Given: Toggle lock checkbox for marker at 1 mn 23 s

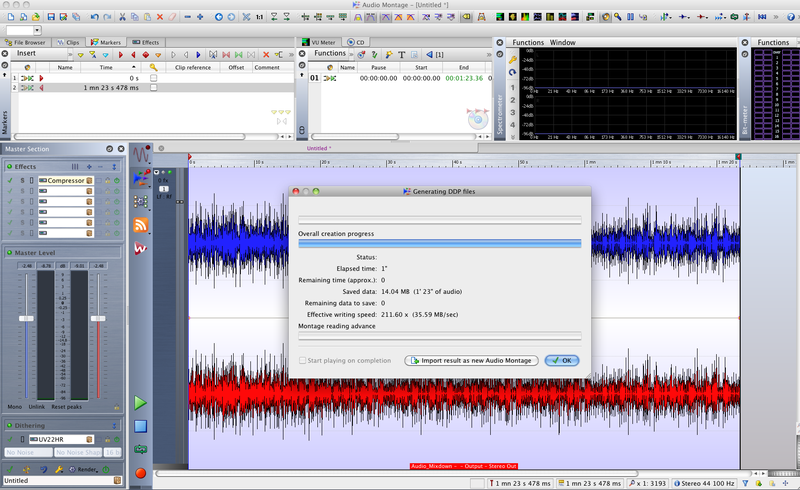Looking at the screenshot, I should point(154,88).
